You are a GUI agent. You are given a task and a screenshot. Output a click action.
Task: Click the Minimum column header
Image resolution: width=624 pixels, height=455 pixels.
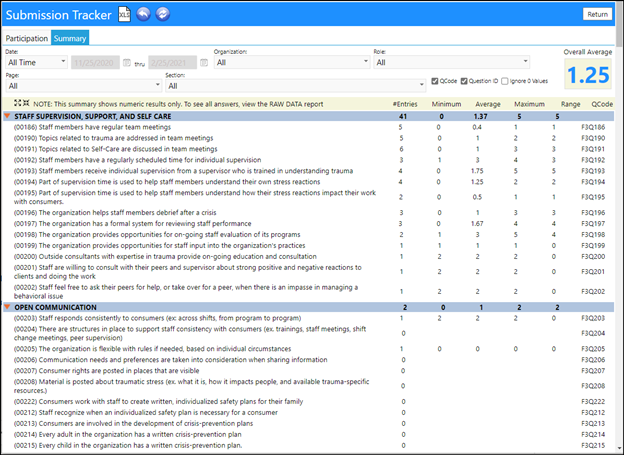point(446,104)
